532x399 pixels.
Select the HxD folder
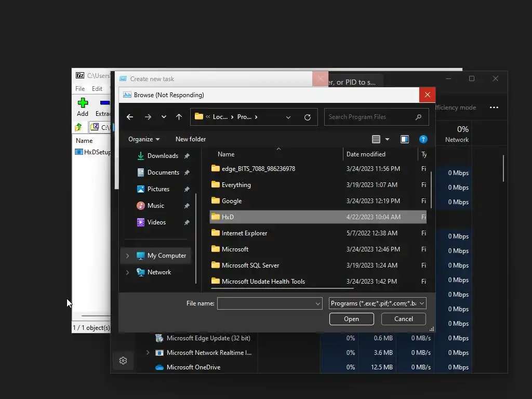(318, 217)
